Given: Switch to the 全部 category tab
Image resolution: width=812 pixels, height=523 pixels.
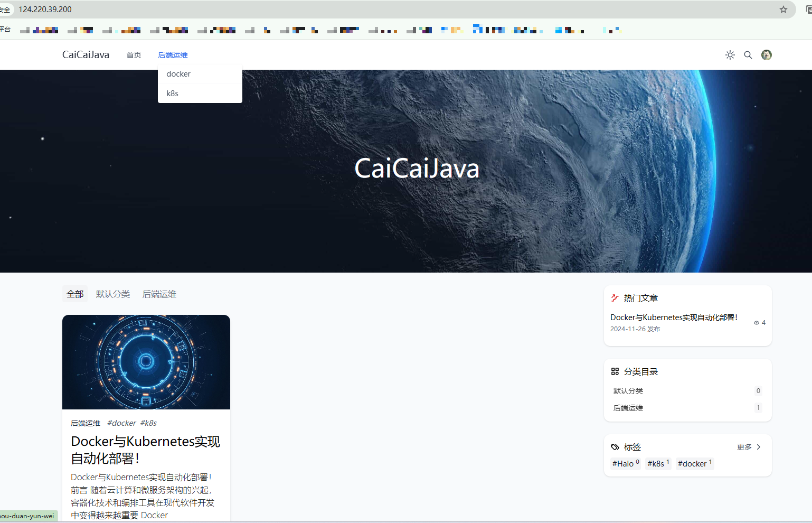Looking at the screenshot, I should (x=75, y=294).
